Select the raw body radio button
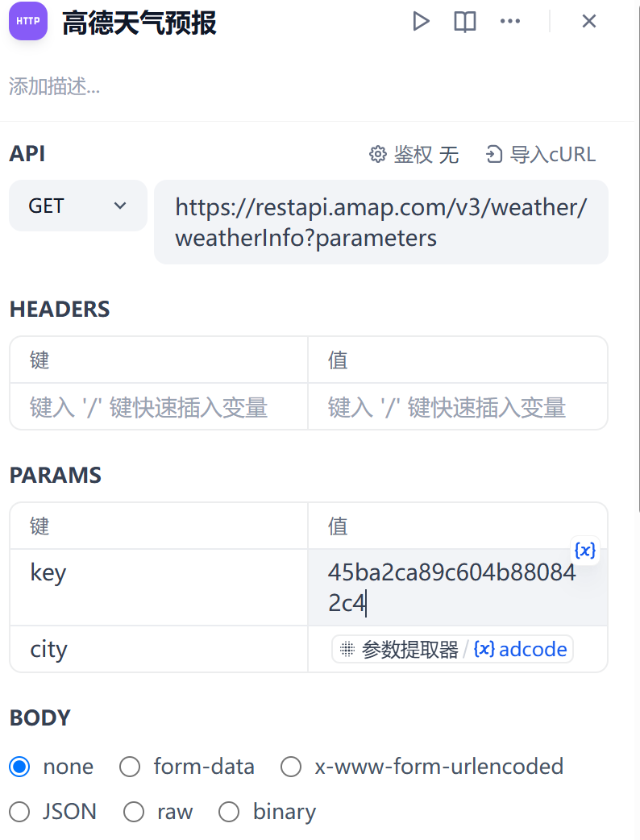Image resolution: width=640 pixels, height=840 pixels. point(133,812)
